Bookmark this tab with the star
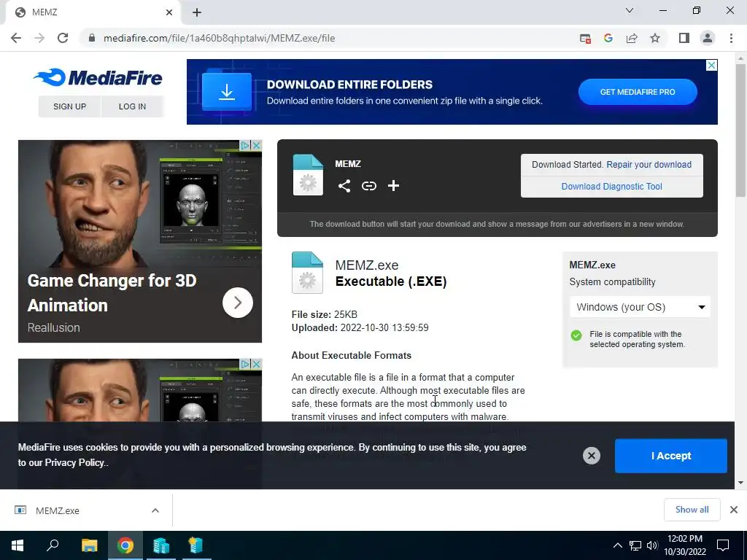 pyautogui.click(x=655, y=38)
